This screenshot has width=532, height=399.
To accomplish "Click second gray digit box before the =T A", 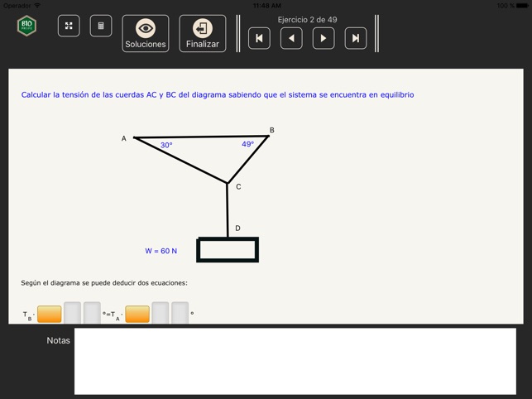I will point(93,312).
